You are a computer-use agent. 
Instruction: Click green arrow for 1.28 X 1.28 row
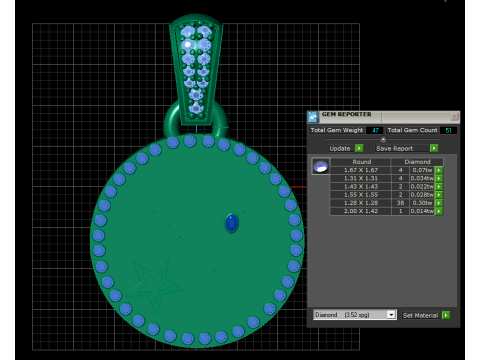[x=439, y=203]
